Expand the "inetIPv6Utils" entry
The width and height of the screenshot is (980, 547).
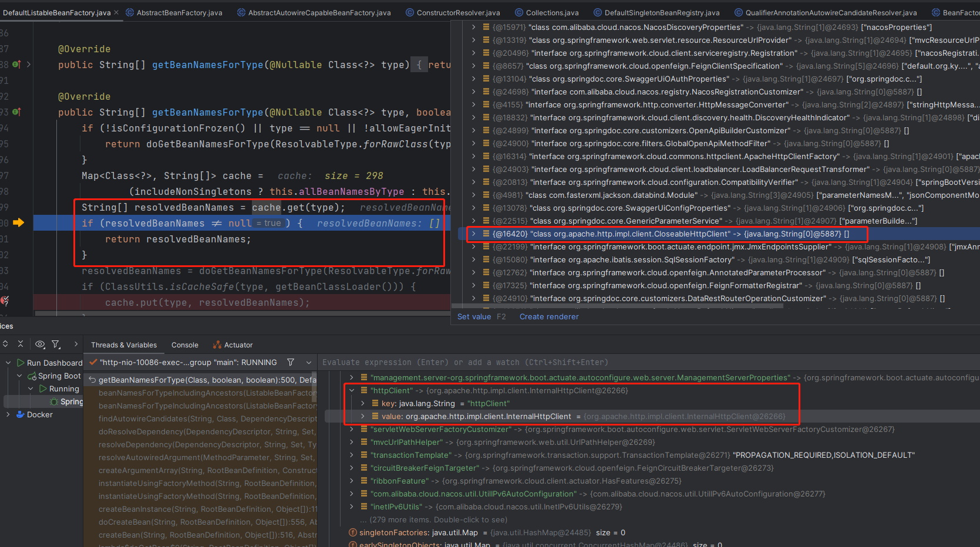(x=352, y=507)
